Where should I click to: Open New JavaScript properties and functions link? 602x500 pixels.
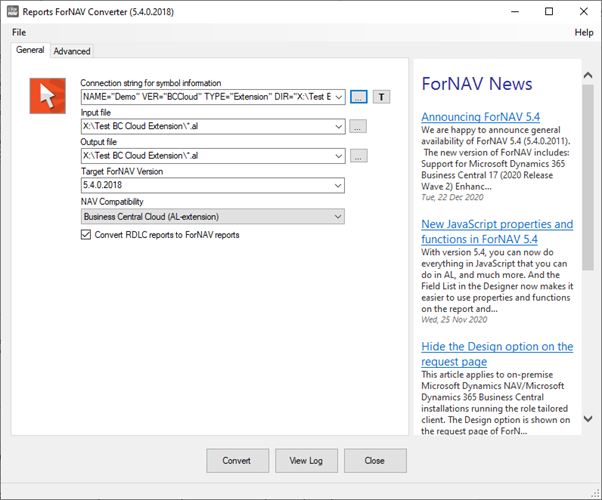click(497, 232)
